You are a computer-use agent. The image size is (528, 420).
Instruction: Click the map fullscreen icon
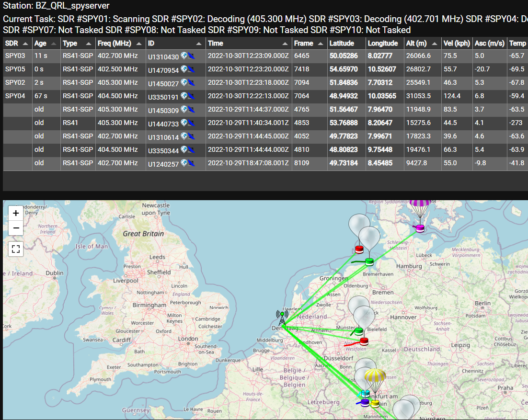[x=16, y=249]
